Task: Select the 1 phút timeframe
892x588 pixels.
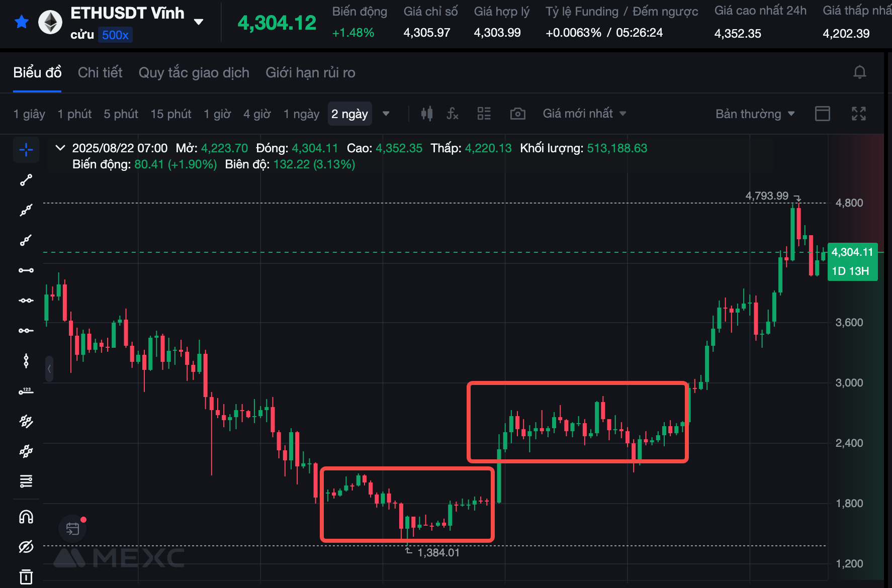Action: pos(74,114)
